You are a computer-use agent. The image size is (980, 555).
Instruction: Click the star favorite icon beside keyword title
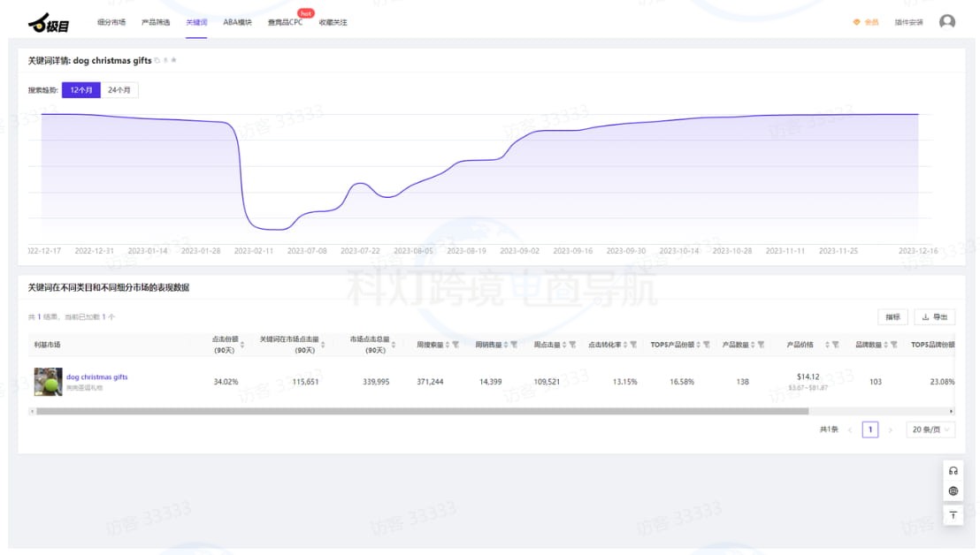coord(174,61)
